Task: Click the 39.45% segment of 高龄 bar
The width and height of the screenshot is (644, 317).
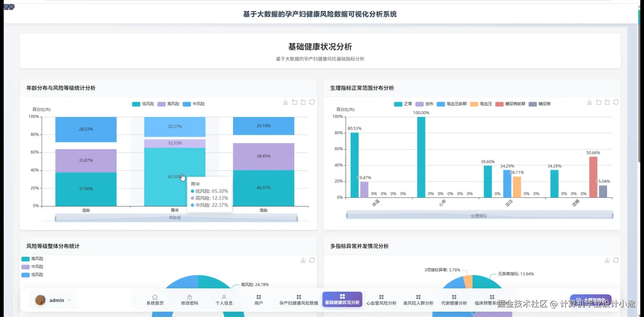Action: pos(263,157)
